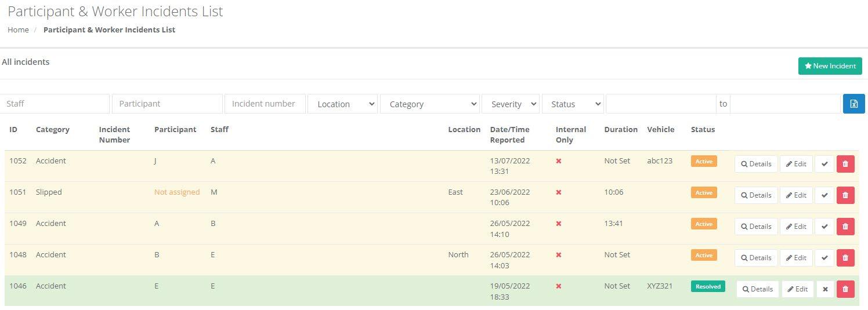Click the Staff filter text field
Screen dimensions: 868x310
coord(55,104)
